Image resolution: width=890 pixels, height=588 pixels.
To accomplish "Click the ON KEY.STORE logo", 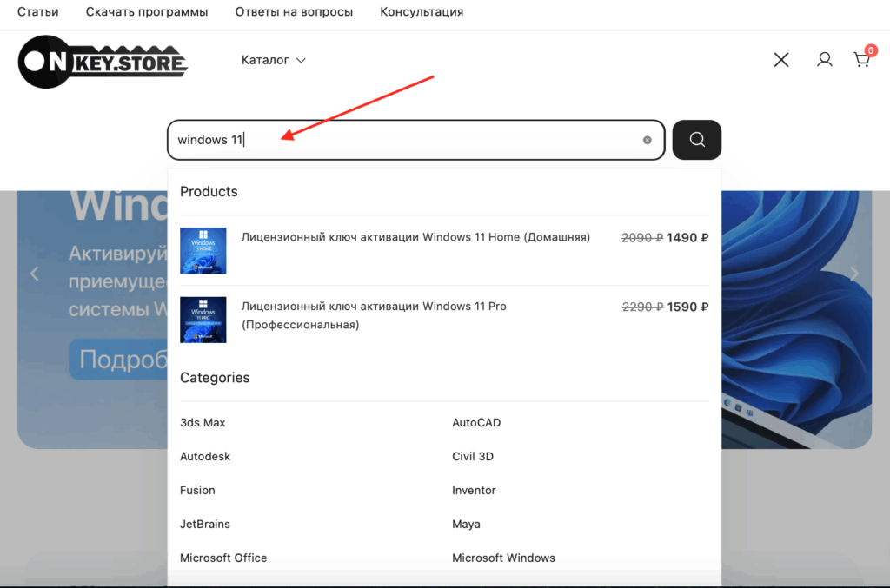I will (103, 62).
